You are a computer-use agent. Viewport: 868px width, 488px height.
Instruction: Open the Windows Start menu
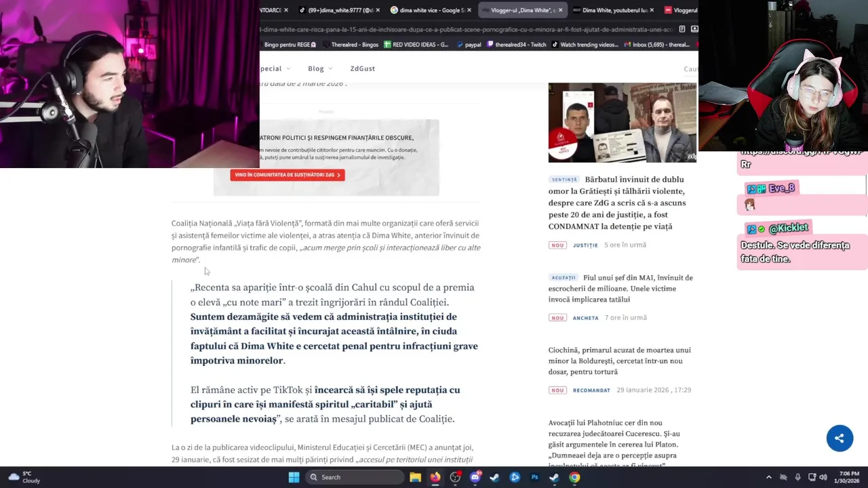pos(294,477)
